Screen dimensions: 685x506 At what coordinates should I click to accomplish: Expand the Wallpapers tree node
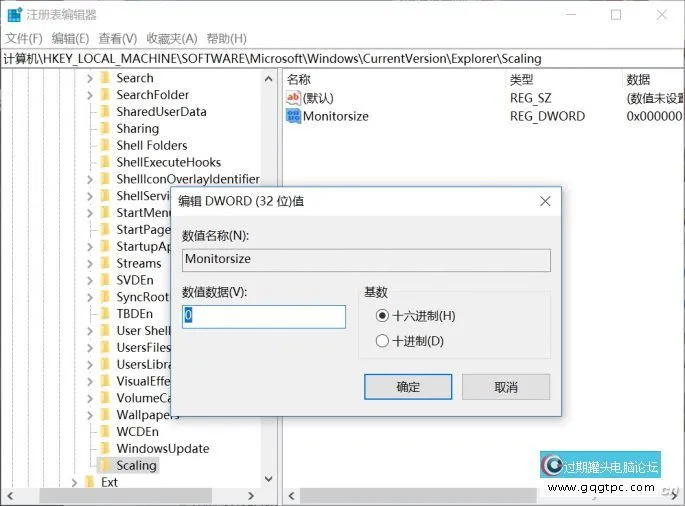click(90, 416)
